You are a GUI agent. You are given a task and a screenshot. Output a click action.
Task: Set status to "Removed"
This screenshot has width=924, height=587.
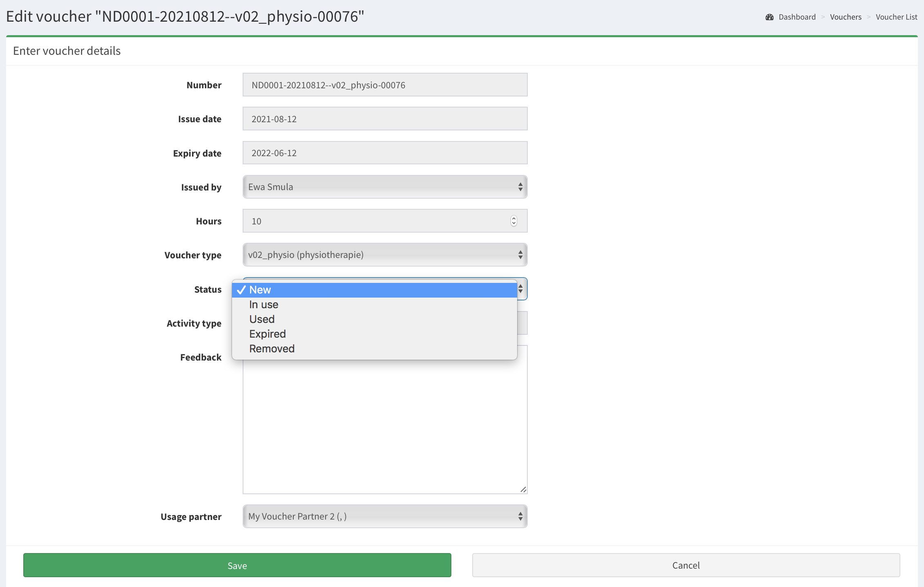[x=272, y=349]
